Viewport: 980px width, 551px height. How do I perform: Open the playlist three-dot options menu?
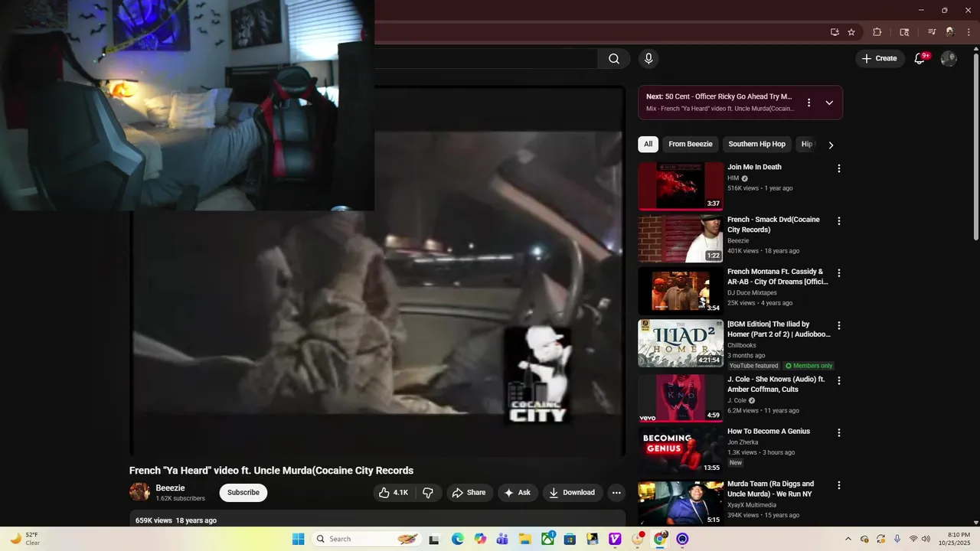[808, 103]
